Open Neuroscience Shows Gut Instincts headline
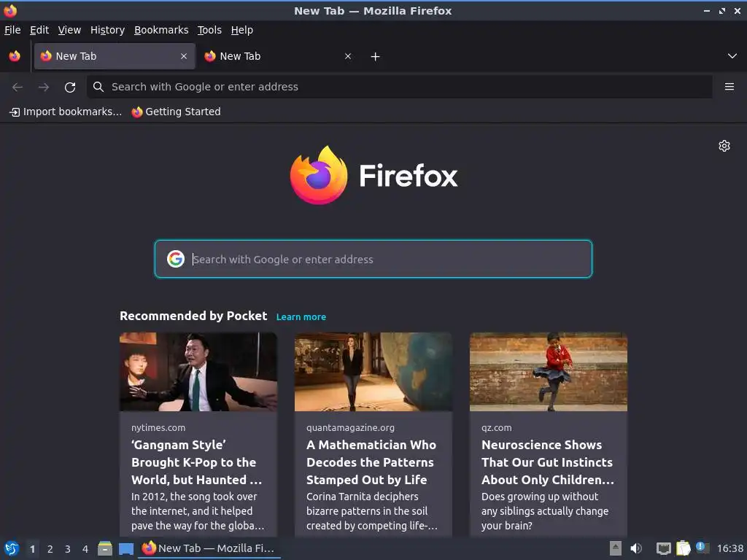 pos(548,462)
